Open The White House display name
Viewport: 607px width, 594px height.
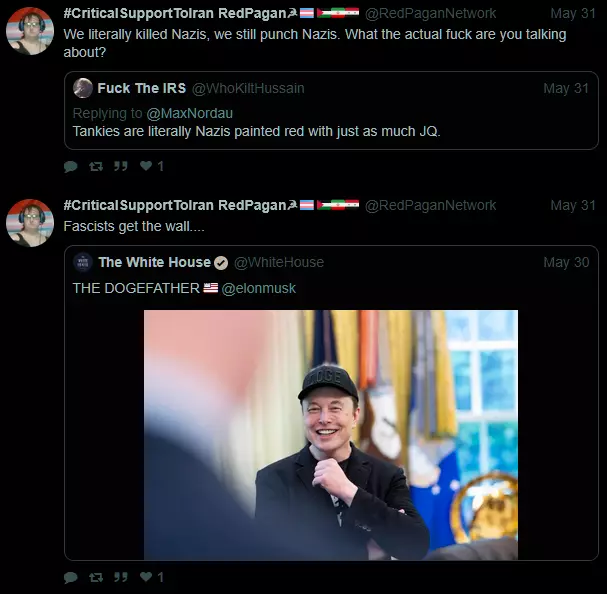pos(154,263)
